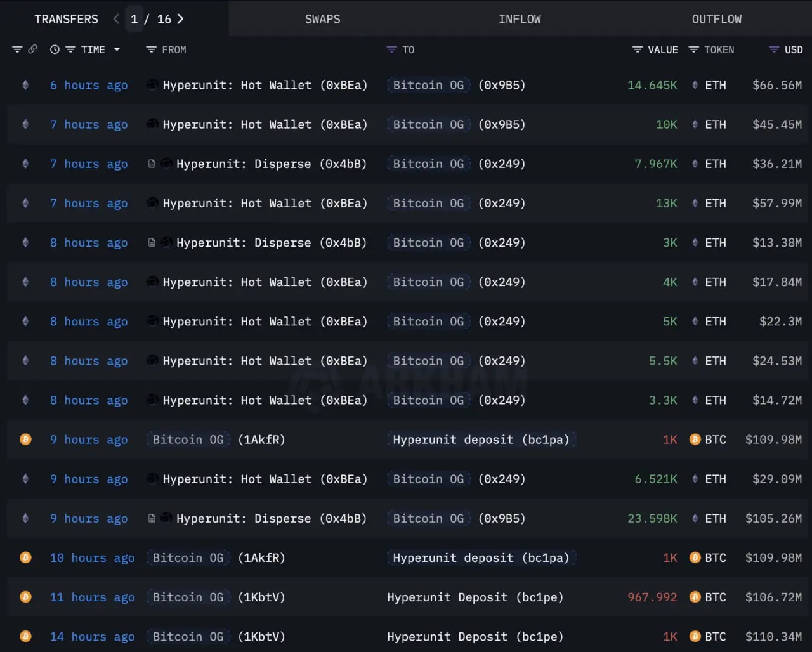Open the '14 hours ago' transaction link
This screenshot has height=652, width=812.
coord(92,636)
